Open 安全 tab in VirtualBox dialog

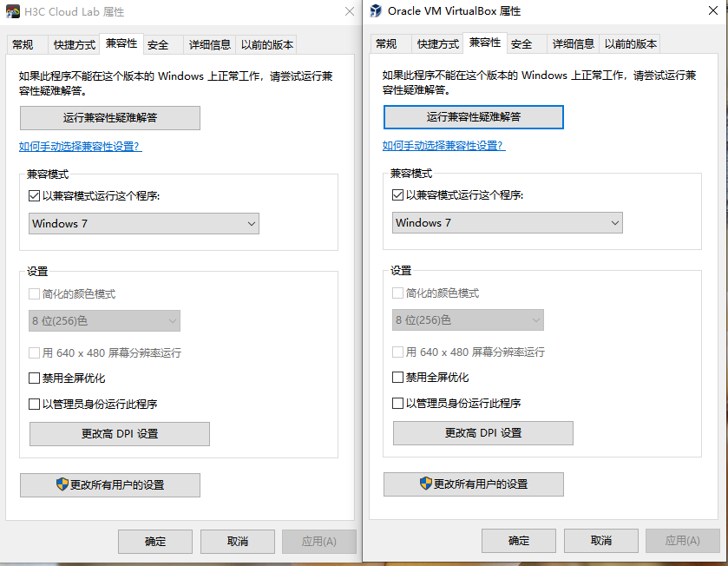pyautogui.click(x=521, y=44)
